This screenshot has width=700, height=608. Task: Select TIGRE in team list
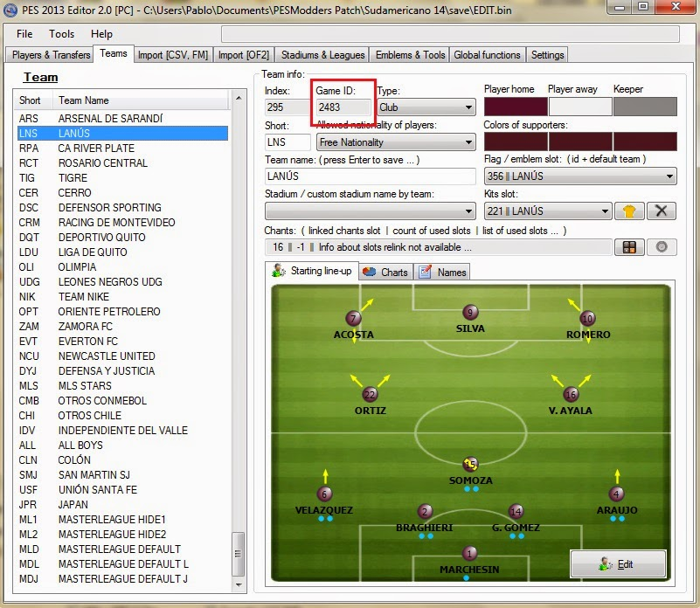pyautogui.click(x=122, y=177)
